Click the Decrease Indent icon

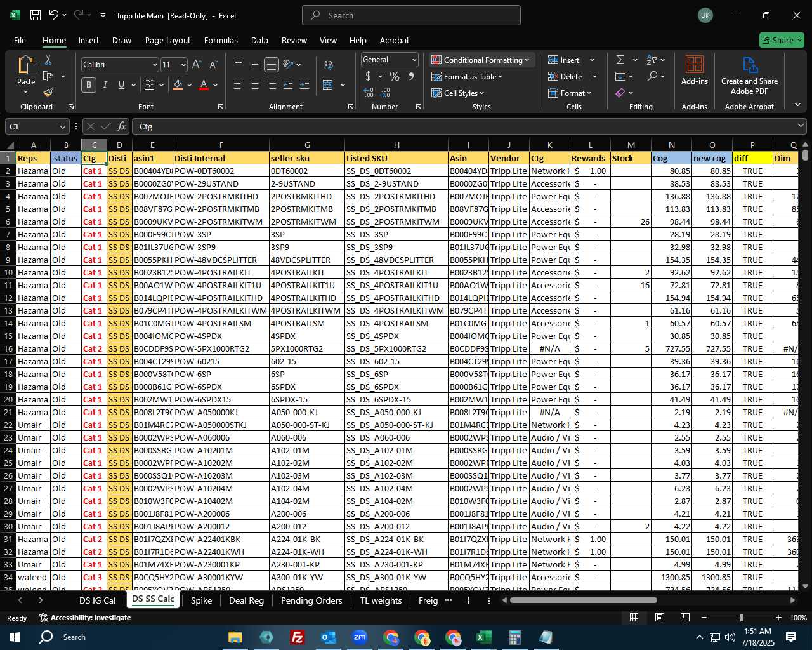pyautogui.click(x=288, y=85)
